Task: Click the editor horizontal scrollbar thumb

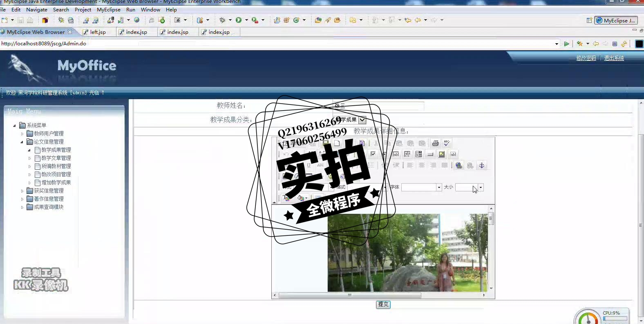Action: (350, 295)
